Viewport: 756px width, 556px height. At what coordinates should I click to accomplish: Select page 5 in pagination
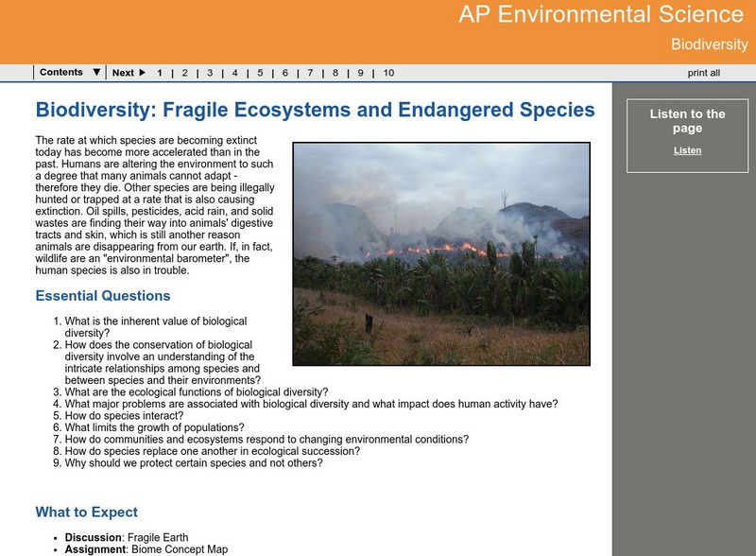(x=260, y=73)
